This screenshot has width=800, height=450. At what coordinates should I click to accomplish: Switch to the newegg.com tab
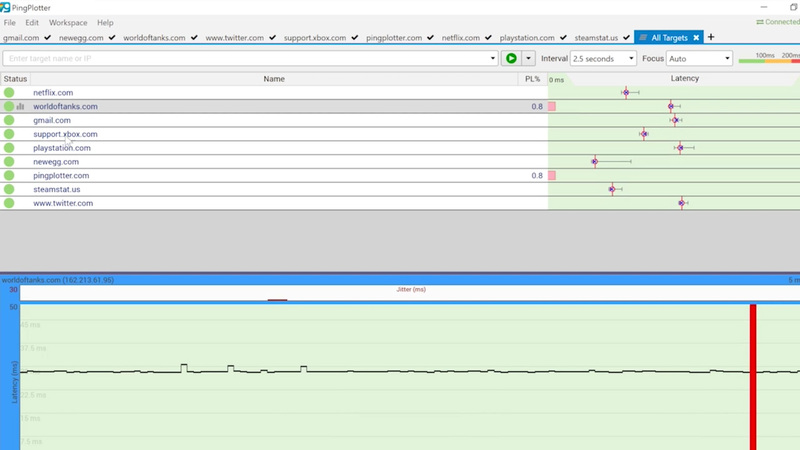[x=81, y=38]
